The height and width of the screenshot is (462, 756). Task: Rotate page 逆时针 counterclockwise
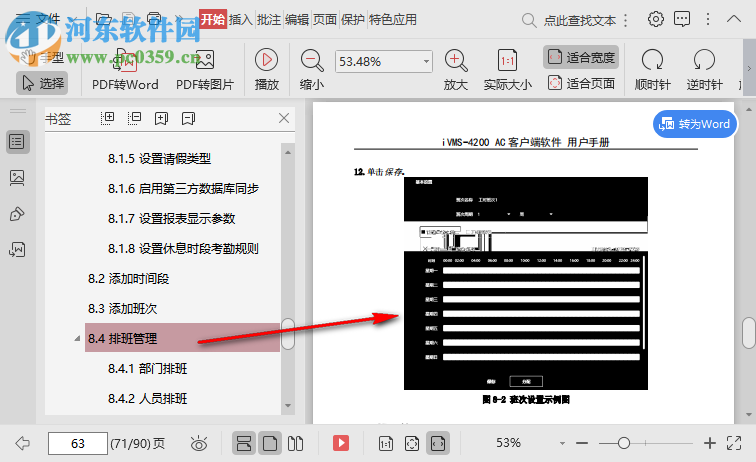pos(704,70)
